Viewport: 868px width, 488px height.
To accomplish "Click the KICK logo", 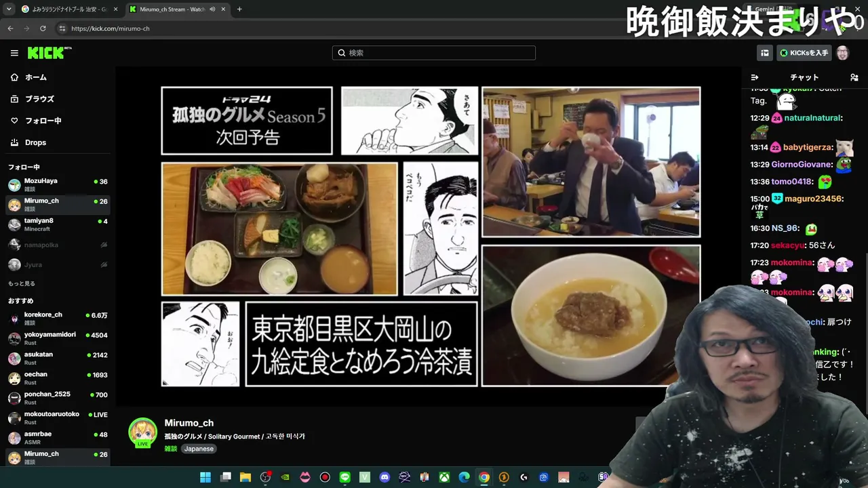I will click(x=49, y=53).
